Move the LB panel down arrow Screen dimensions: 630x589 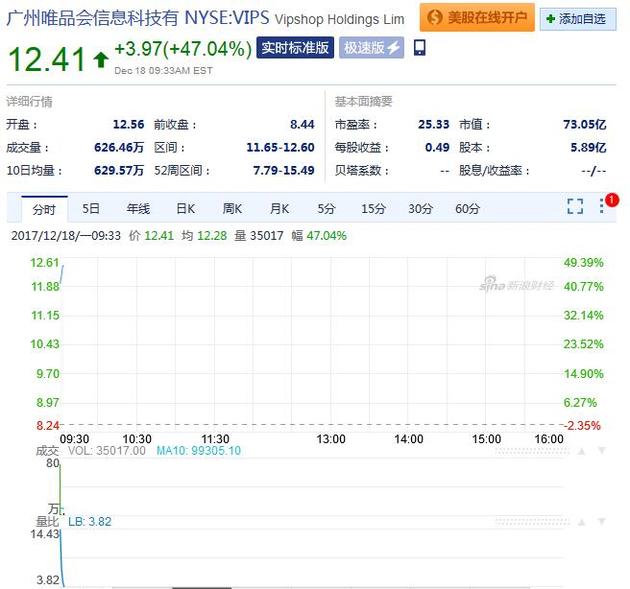tap(601, 522)
